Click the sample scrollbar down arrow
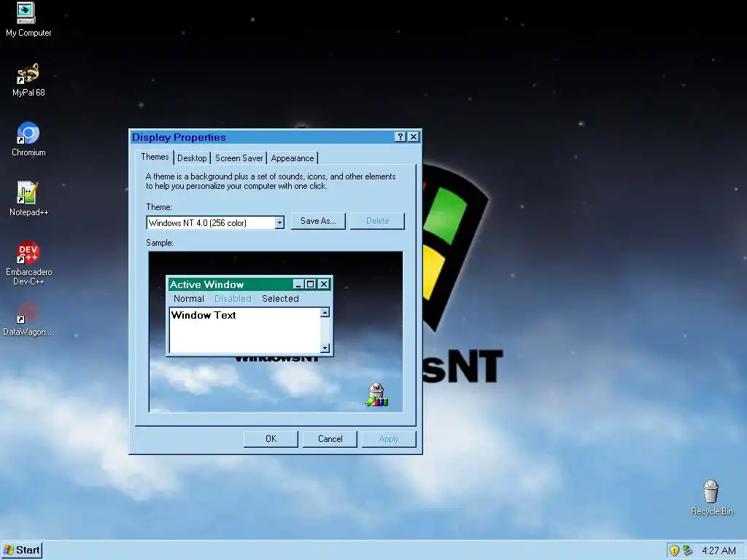747x560 pixels. pos(325,348)
